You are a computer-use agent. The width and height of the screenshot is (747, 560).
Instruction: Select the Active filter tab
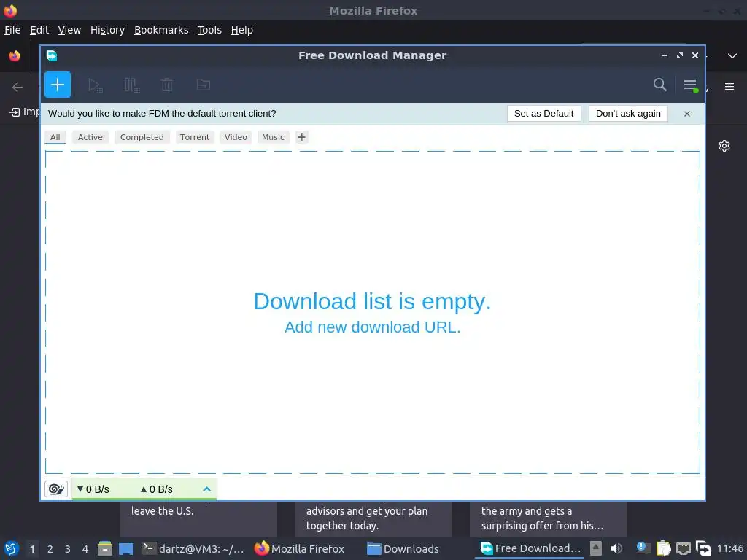coord(90,137)
